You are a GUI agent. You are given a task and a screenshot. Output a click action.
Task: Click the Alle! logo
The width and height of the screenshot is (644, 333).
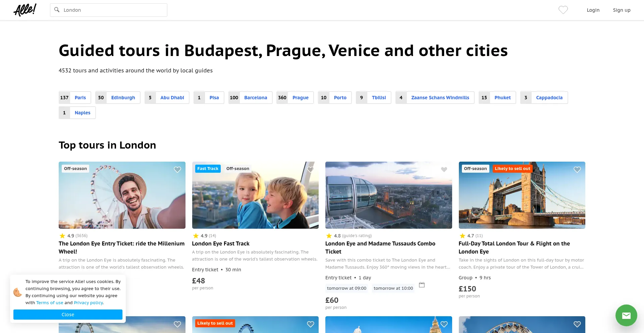click(25, 10)
